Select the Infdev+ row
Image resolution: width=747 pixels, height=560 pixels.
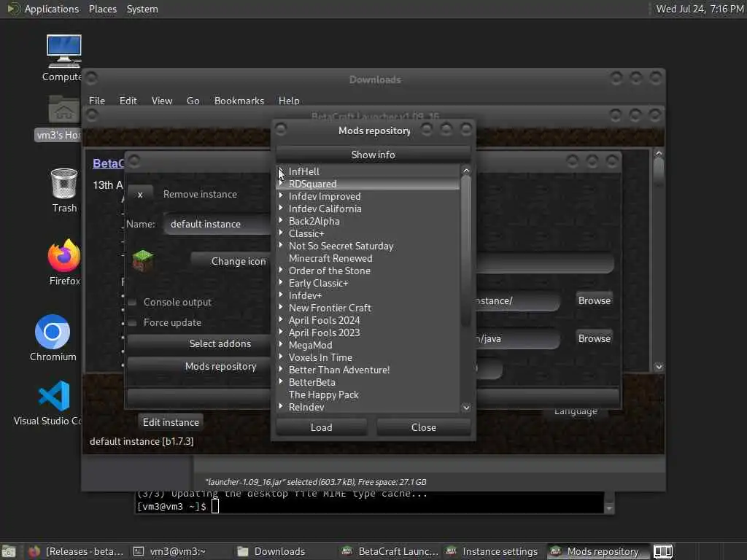tap(368, 295)
